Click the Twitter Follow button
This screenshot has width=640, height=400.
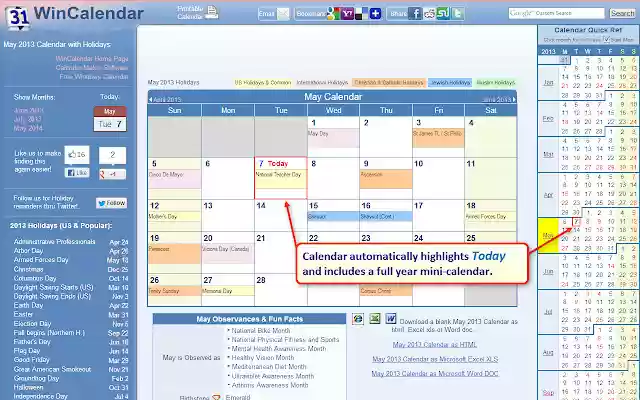pyautogui.click(x=112, y=203)
